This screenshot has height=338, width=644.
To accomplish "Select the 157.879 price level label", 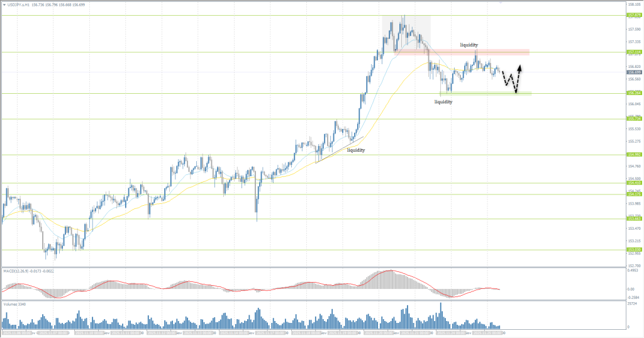I will click(x=633, y=15).
